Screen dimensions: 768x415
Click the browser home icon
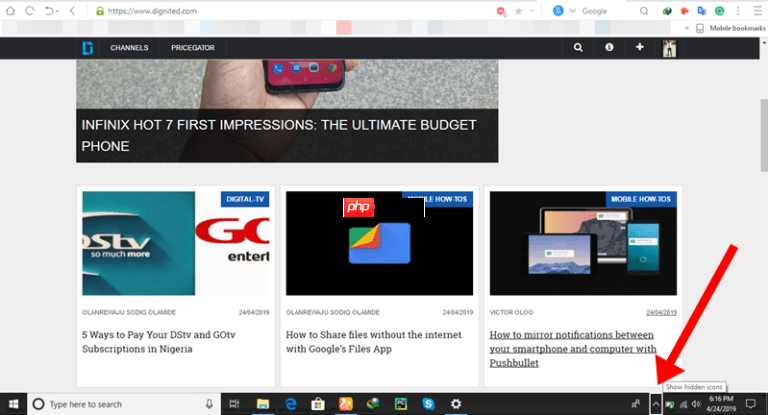tap(10, 11)
